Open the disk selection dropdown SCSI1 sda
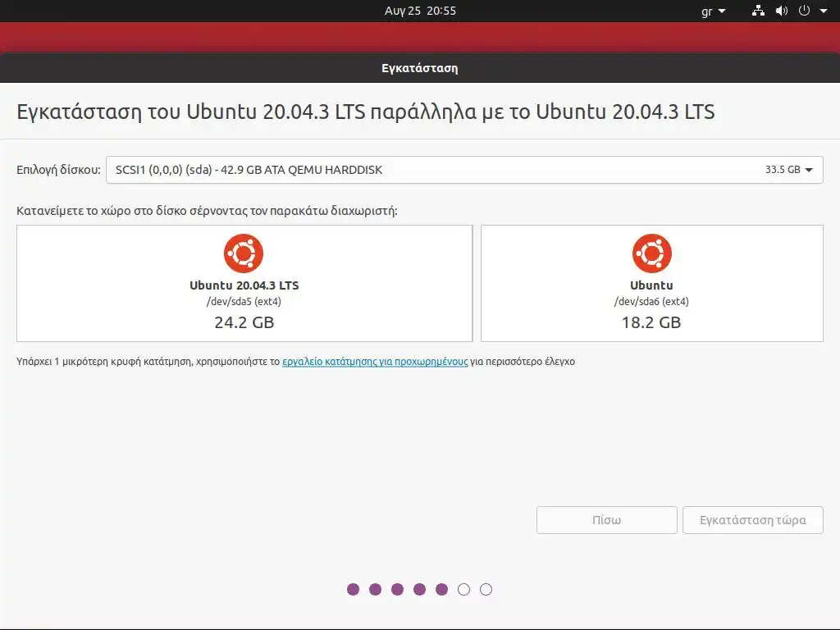Viewport: 840px width, 630px height. (464, 170)
